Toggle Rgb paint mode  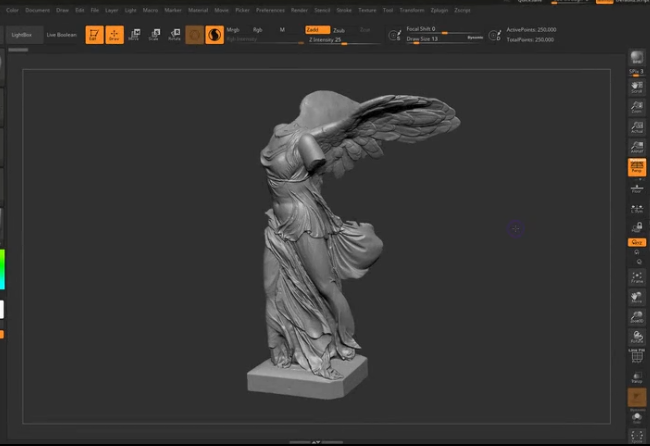click(x=257, y=30)
